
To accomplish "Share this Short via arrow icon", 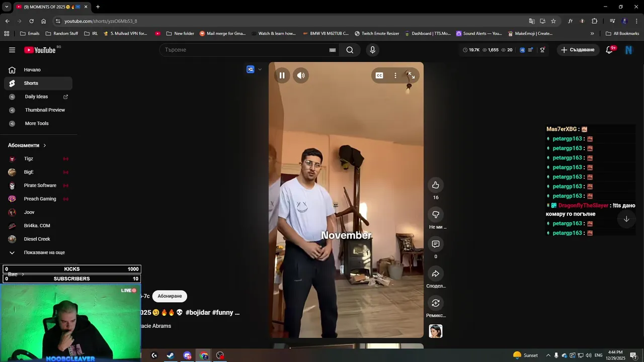I will click(x=436, y=274).
